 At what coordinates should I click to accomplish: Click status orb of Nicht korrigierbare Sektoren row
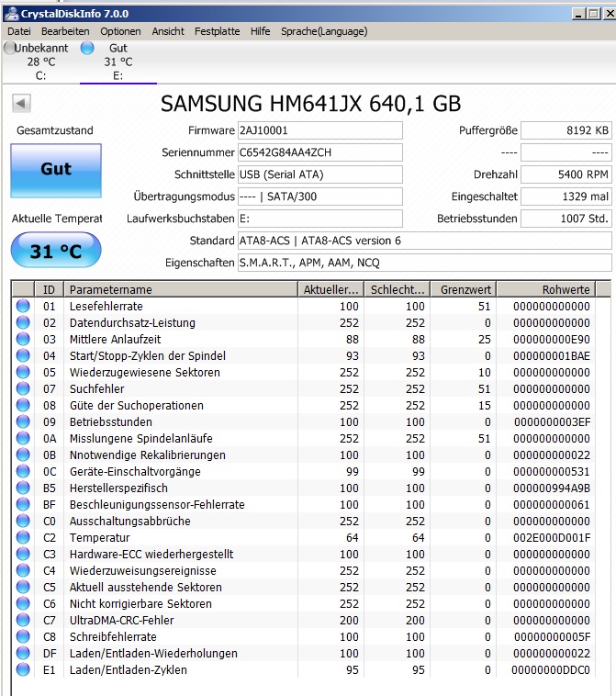(x=23, y=603)
